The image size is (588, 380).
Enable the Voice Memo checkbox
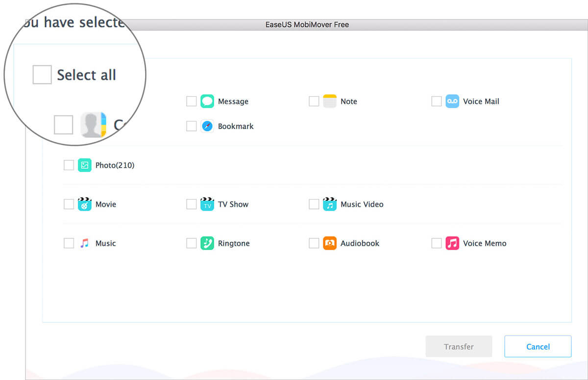[x=436, y=243]
